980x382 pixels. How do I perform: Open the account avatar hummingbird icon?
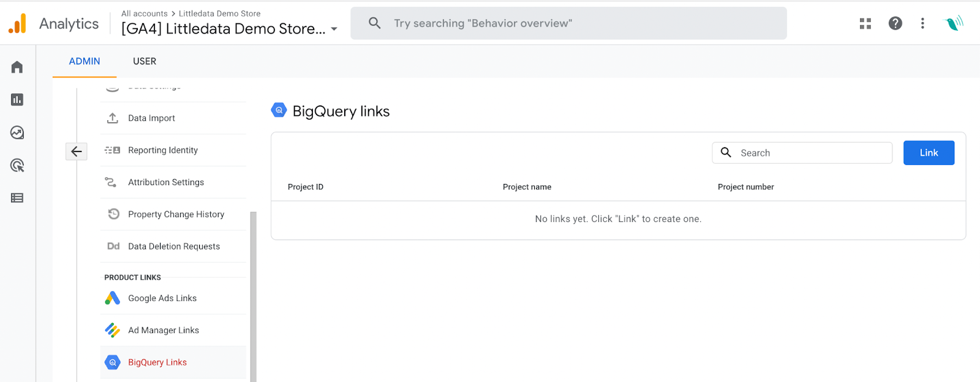[954, 23]
